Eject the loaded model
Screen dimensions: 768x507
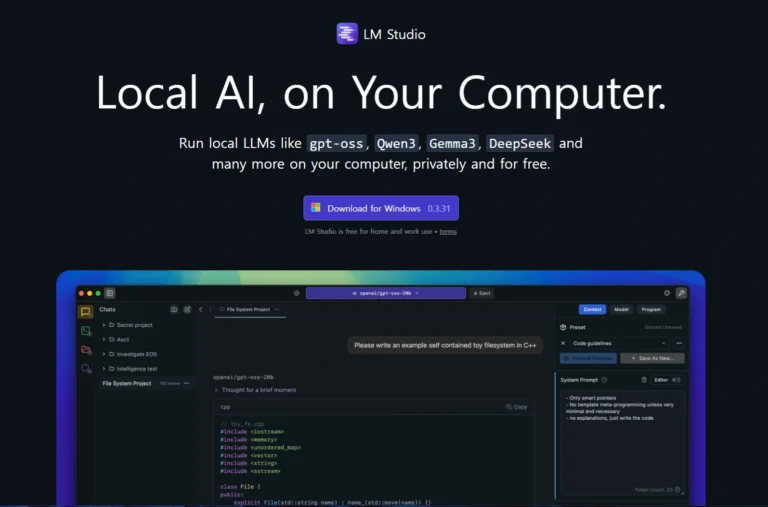[482, 293]
